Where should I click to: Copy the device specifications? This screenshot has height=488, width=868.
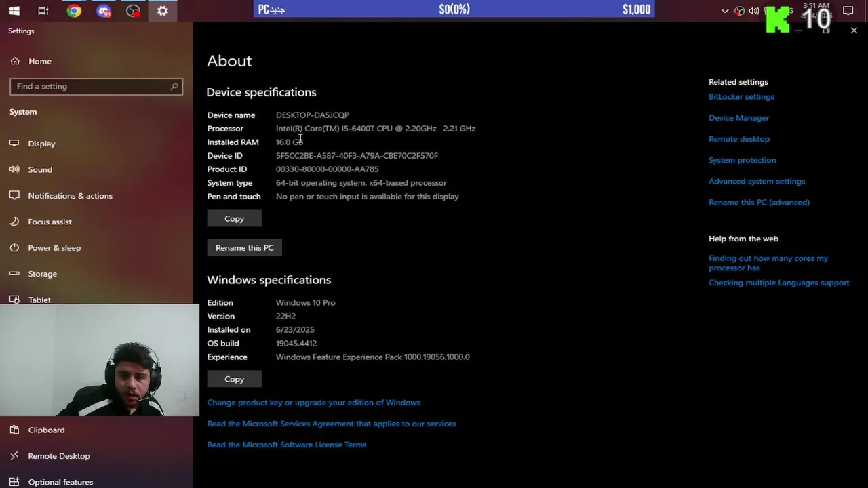(x=234, y=218)
